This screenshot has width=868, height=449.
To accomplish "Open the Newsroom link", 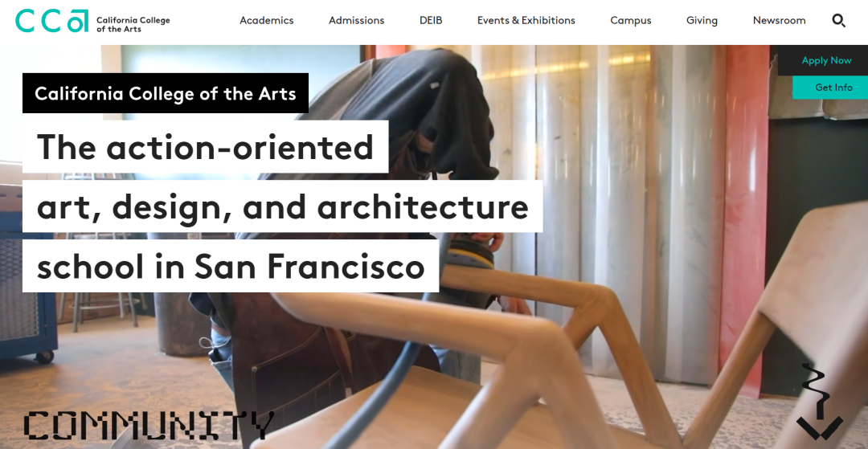I will (x=779, y=20).
